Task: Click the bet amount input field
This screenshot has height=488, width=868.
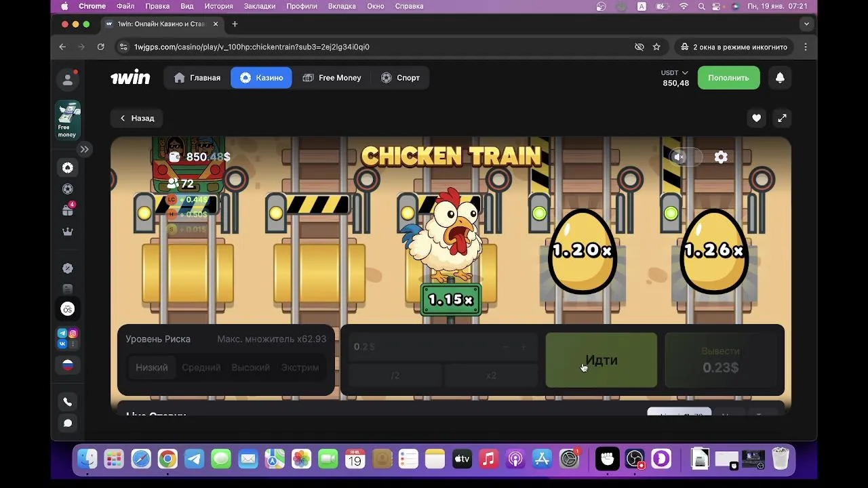Action: pyautogui.click(x=442, y=347)
